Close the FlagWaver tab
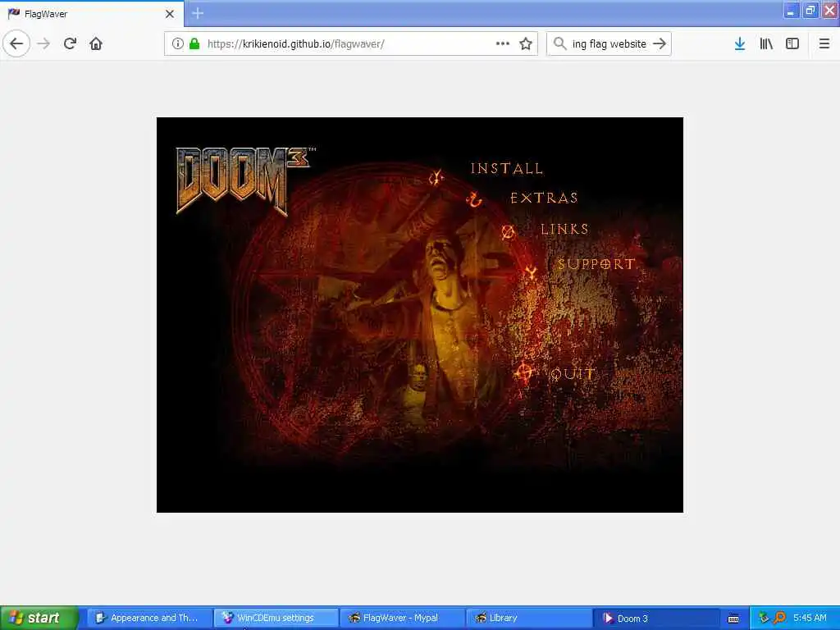The width and height of the screenshot is (840, 630). tap(169, 14)
